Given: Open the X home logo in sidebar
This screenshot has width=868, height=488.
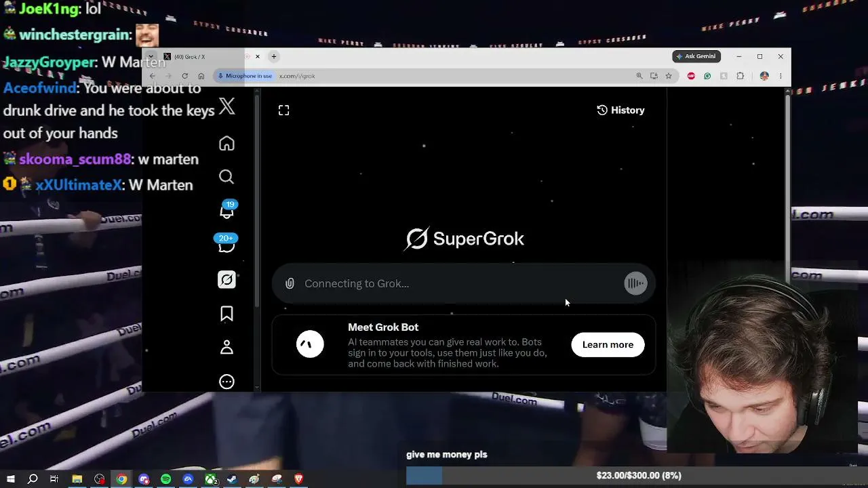Looking at the screenshot, I should 226,106.
